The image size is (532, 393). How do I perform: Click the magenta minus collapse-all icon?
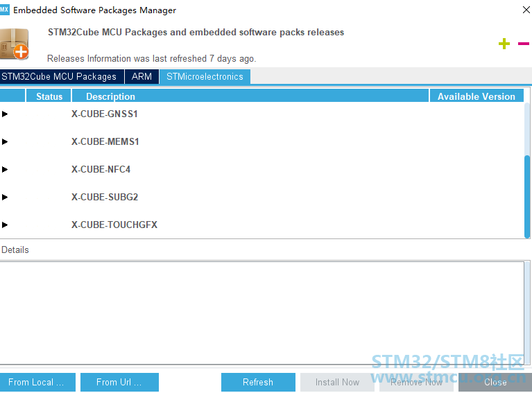pyautogui.click(x=524, y=44)
